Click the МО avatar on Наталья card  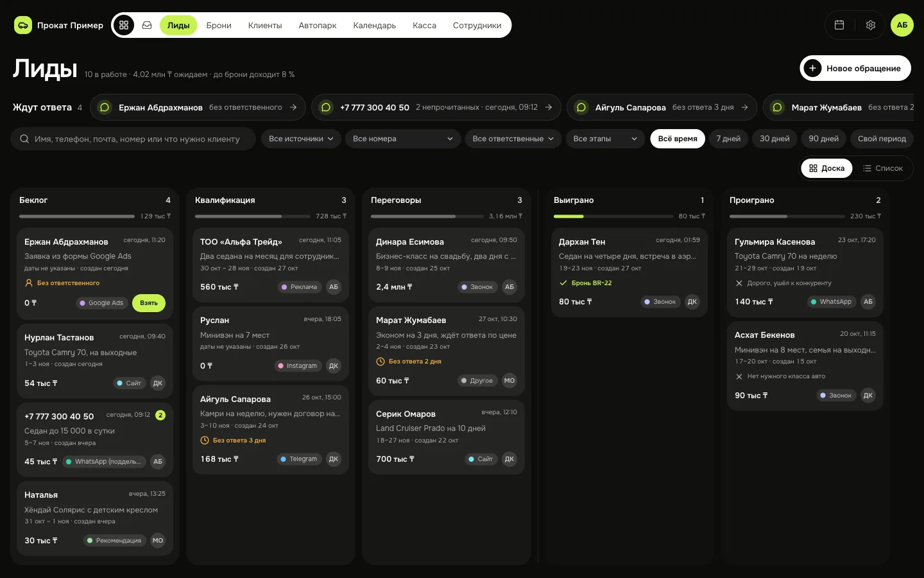158,541
